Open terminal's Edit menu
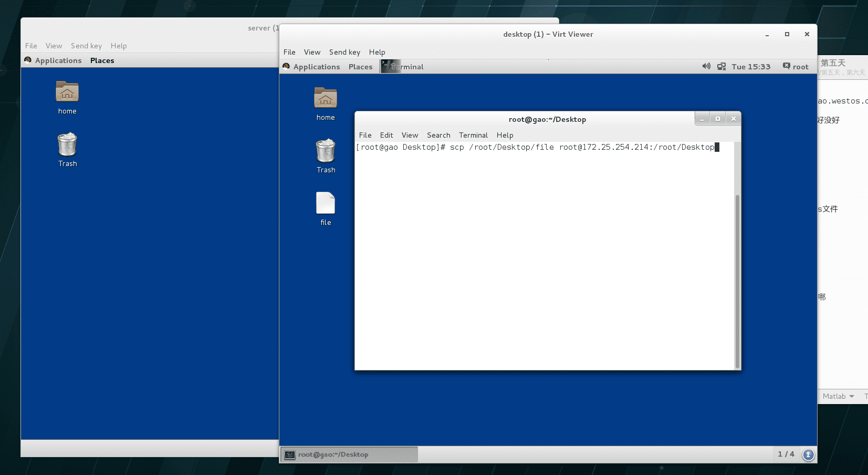Screen dimensions: 868x475 coord(386,135)
